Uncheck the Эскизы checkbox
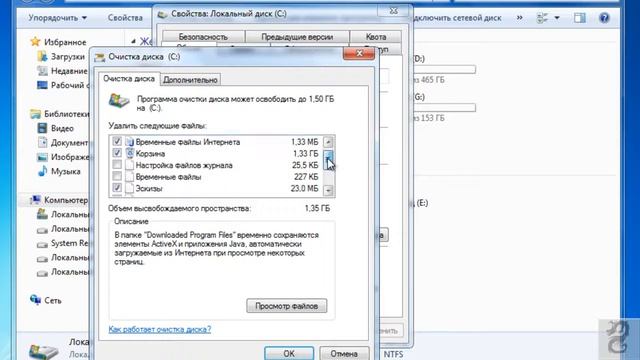The width and height of the screenshot is (640, 360). (x=117, y=188)
